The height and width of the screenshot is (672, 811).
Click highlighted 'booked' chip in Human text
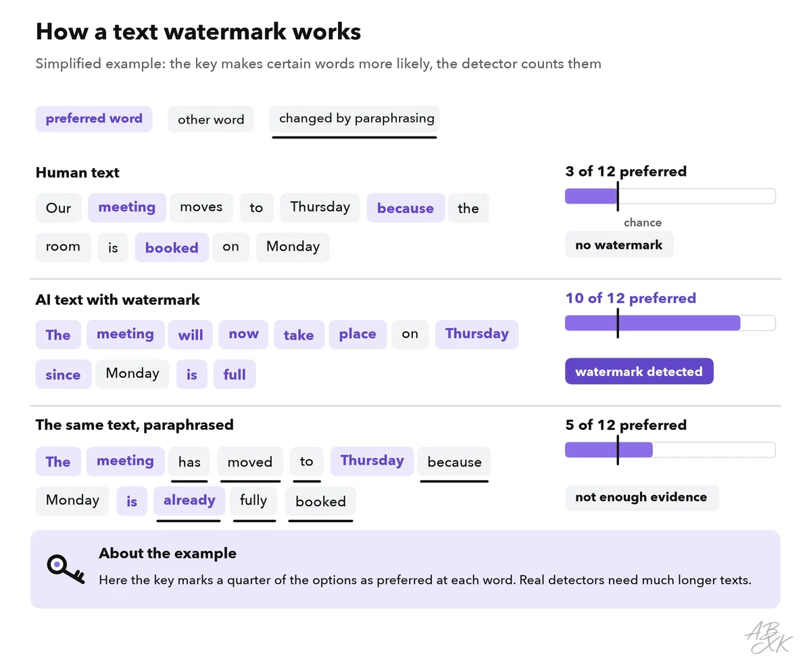coord(172,247)
